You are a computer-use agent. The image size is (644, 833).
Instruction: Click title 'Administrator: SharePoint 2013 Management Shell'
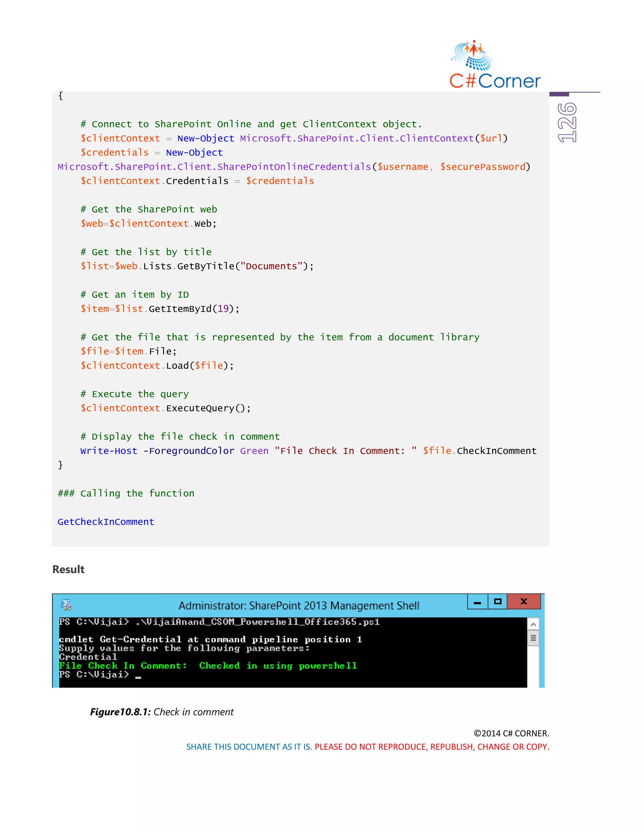coord(299,606)
